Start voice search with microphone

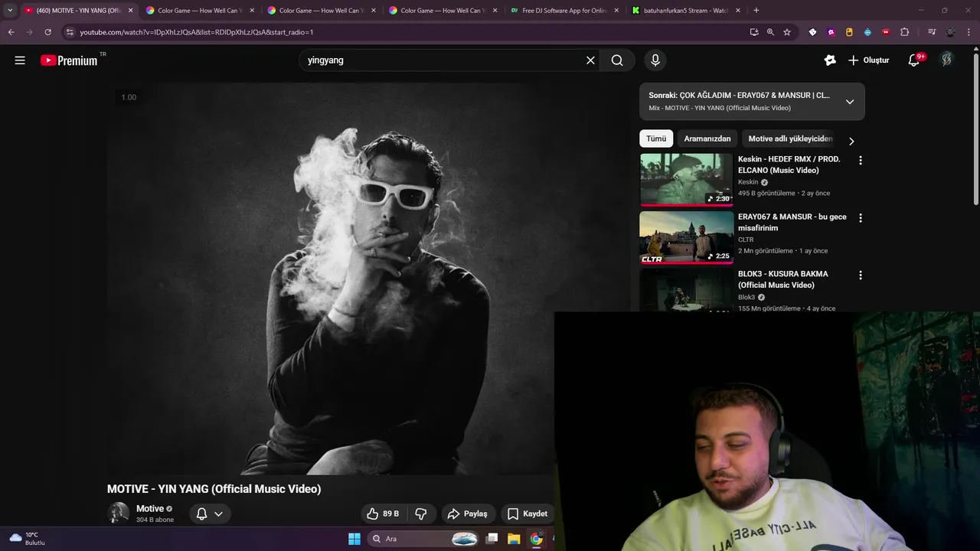point(655,60)
